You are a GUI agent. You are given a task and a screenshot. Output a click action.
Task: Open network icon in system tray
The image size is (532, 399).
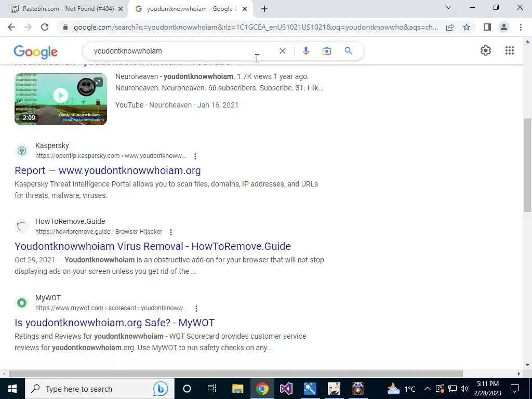click(453, 389)
